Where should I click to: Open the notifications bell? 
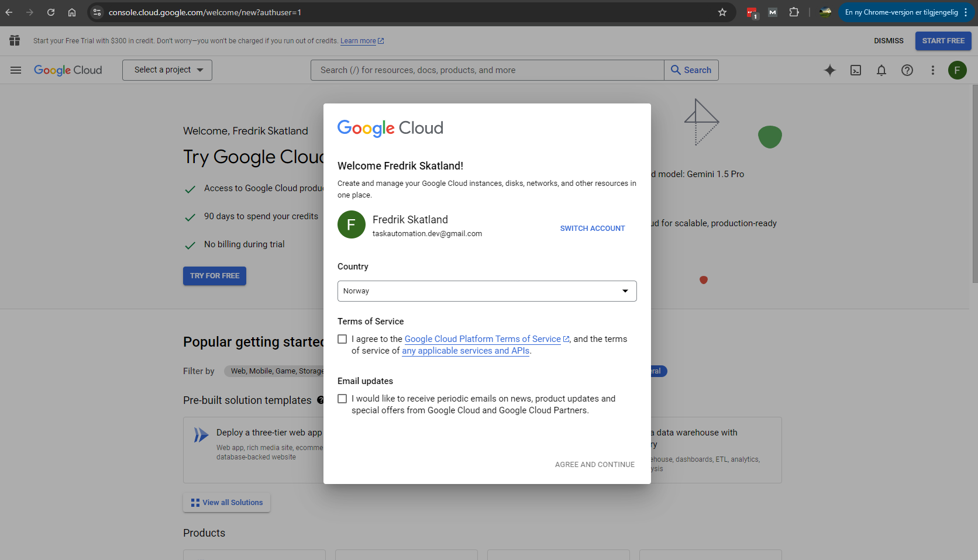[881, 70]
